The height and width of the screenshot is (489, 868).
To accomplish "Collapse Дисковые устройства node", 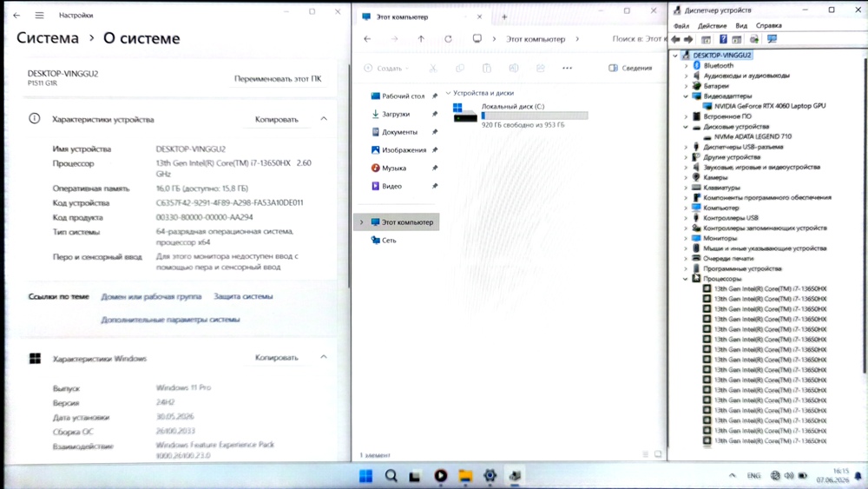I will point(686,126).
